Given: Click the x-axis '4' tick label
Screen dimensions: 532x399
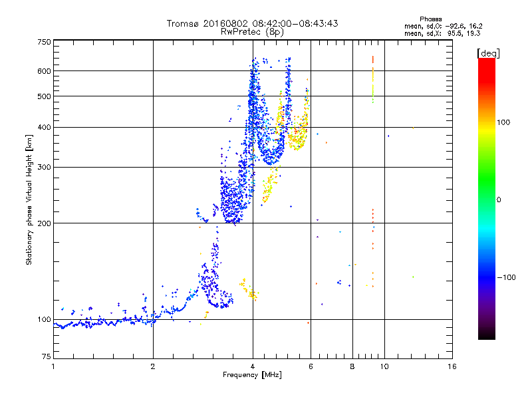Looking at the screenshot, I should (x=253, y=366).
